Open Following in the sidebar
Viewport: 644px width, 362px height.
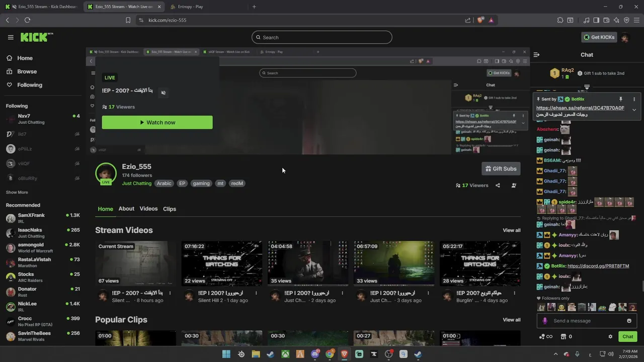30,85
